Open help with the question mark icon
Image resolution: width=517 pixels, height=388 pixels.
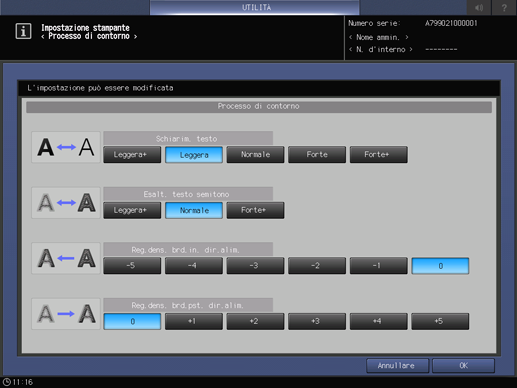(x=504, y=7)
